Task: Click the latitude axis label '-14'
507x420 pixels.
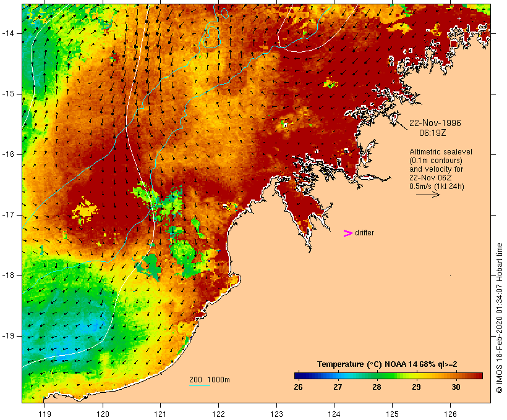Action: pos(7,33)
